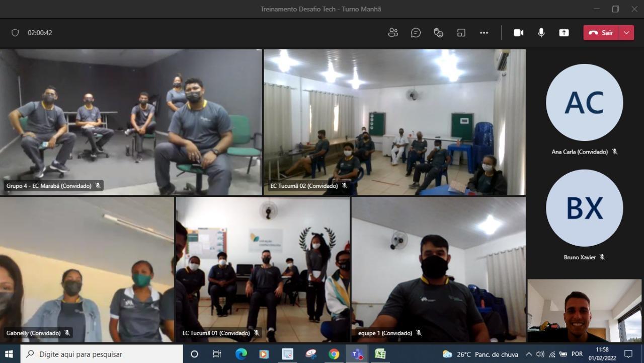This screenshot has width=644, height=363.
Task: Select the EC Tucumã 02 video tile
Action: [394, 122]
